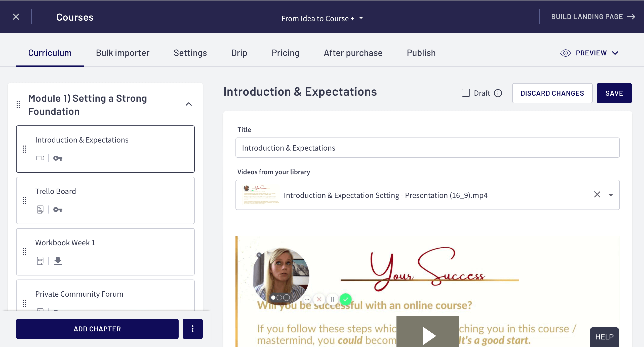644x347 pixels.
Task: Click drag handle of Trello Board lesson
Action: click(x=25, y=200)
